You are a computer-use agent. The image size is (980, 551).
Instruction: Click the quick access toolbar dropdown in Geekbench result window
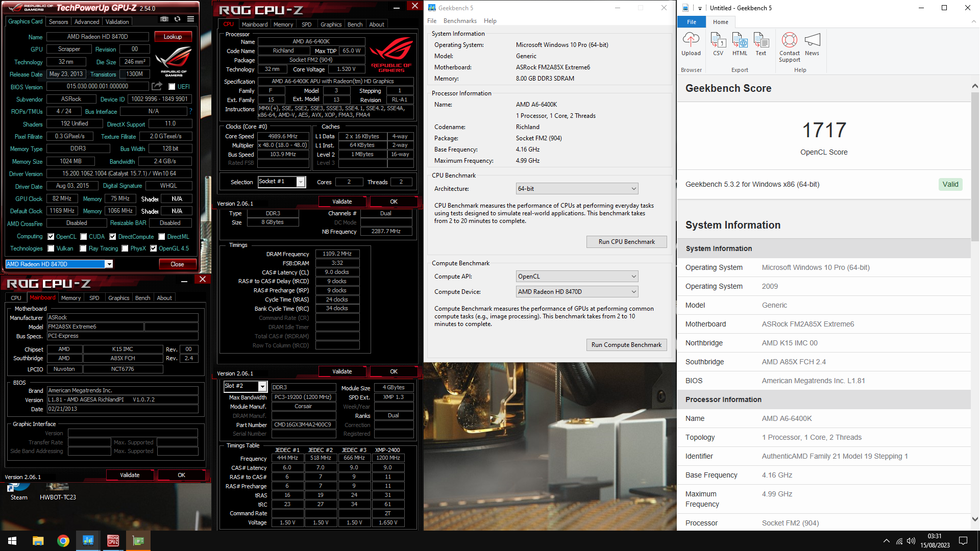point(700,8)
